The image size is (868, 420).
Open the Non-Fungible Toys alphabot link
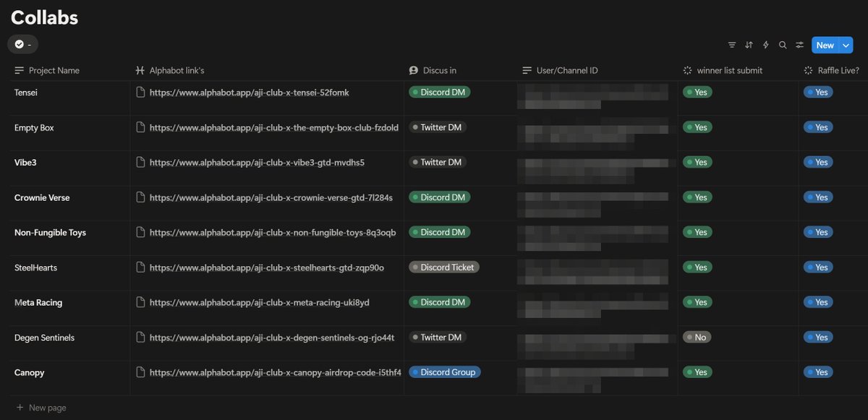click(273, 233)
